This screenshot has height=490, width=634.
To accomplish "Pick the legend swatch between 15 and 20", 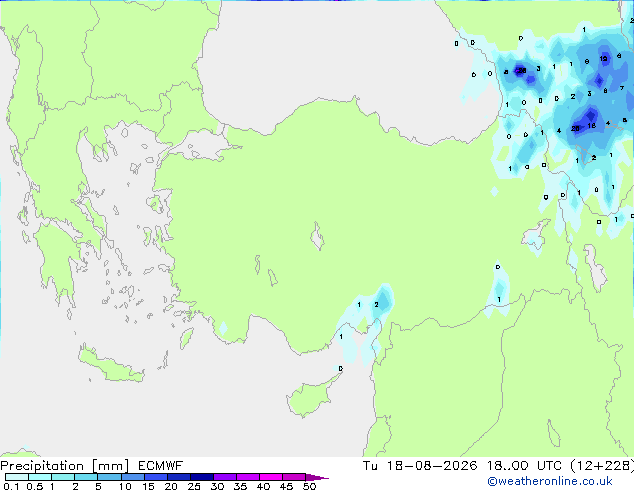I will (156, 477).
